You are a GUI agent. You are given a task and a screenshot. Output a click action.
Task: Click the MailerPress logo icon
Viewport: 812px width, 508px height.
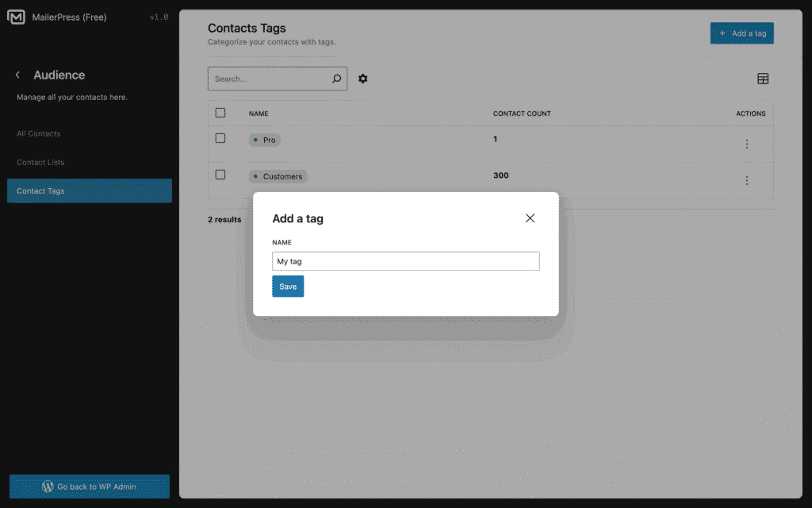pyautogui.click(x=16, y=17)
